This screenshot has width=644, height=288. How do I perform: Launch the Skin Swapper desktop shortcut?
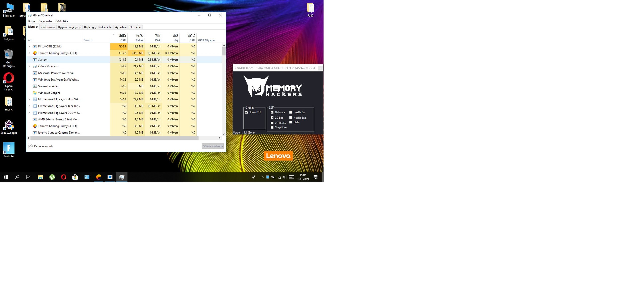(x=9, y=127)
